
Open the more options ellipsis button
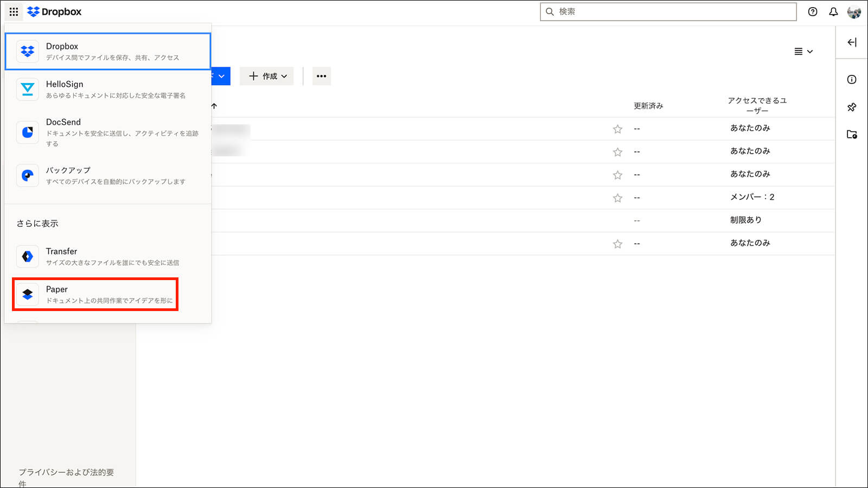coord(321,76)
